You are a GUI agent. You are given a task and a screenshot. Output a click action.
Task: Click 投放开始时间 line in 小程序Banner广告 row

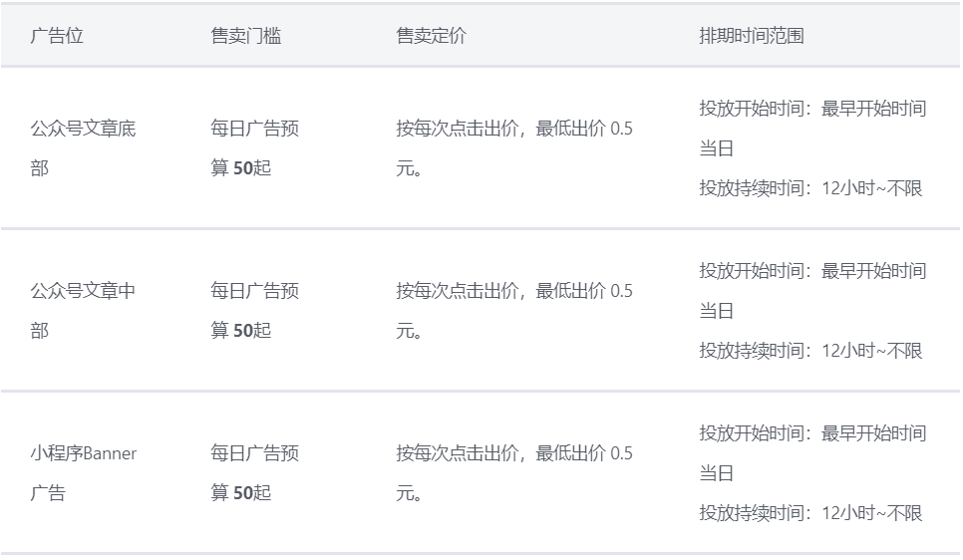click(811, 433)
